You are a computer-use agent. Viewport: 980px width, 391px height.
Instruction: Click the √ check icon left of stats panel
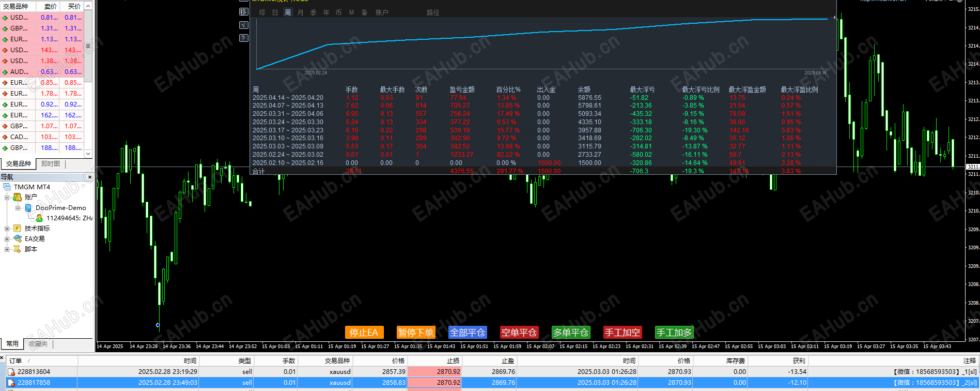[244, 25]
